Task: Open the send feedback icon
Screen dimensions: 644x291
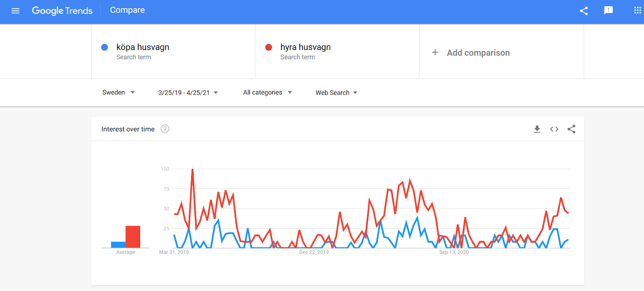Action: (608, 10)
